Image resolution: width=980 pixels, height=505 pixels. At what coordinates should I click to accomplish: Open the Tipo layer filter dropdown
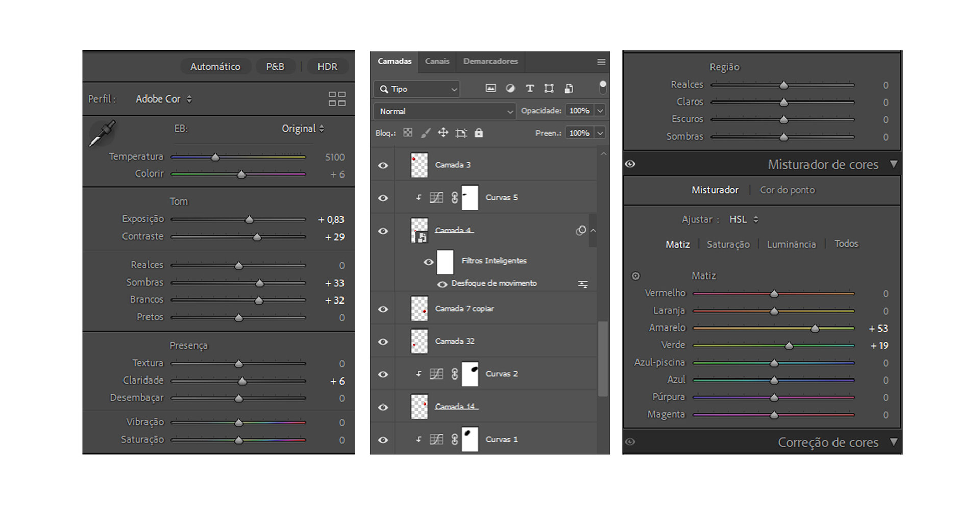click(x=417, y=89)
